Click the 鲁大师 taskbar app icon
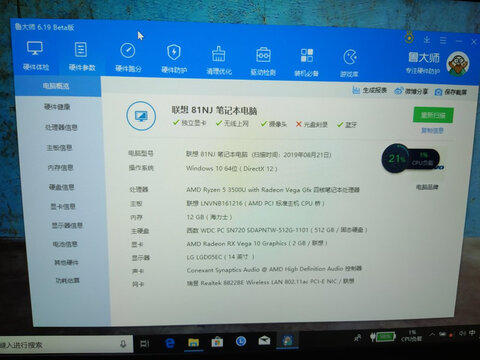Viewport: 480px width, 360px height. pos(287,340)
